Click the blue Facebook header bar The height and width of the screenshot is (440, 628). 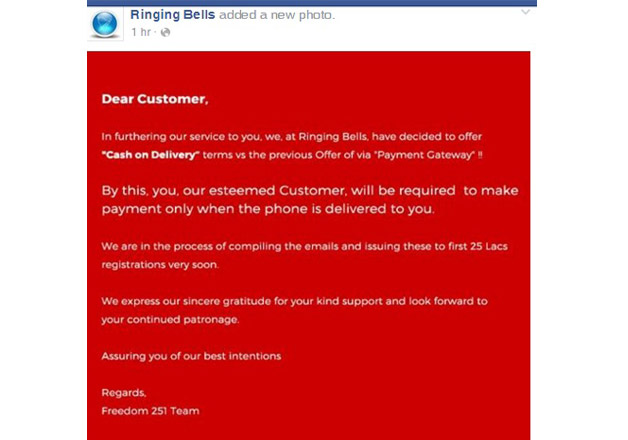312,3
